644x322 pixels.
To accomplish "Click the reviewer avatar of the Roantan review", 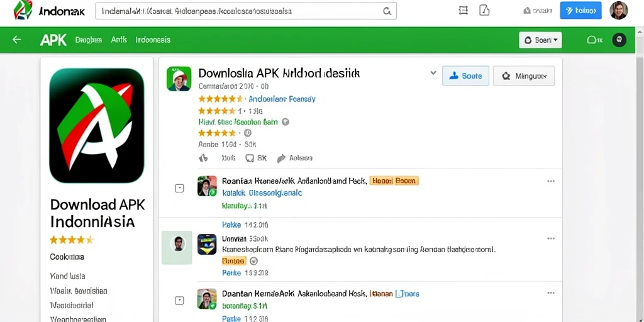I will click(x=207, y=186).
